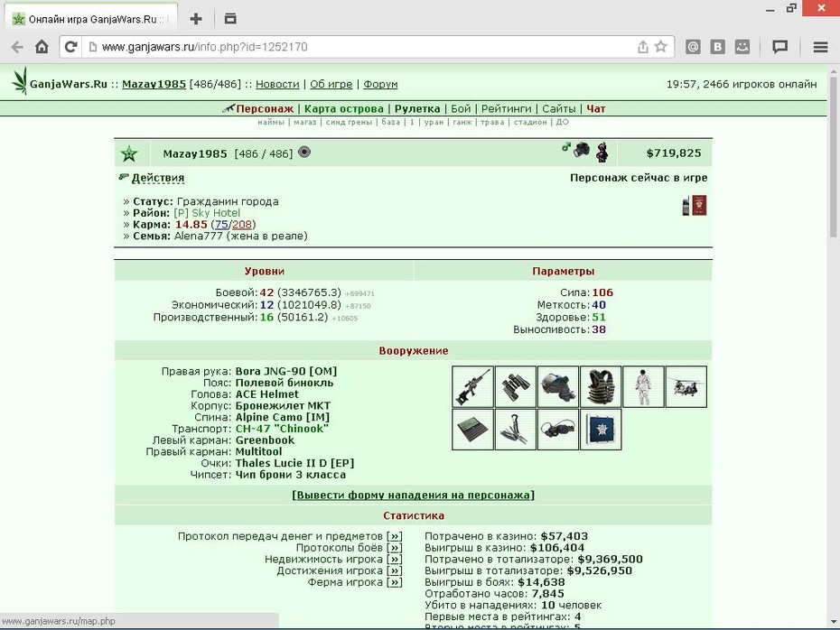Click the smiley face extension icon

click(x=742, y=47)
